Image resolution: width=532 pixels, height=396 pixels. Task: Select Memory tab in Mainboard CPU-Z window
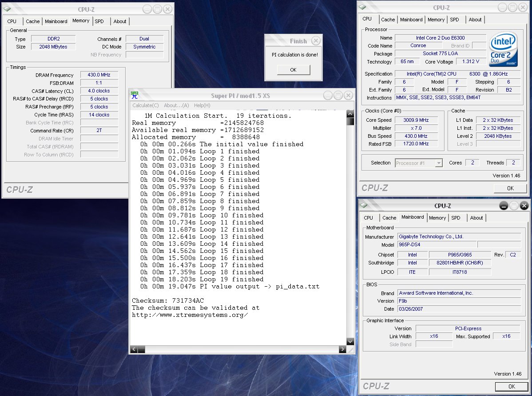[x=437, y=218]
